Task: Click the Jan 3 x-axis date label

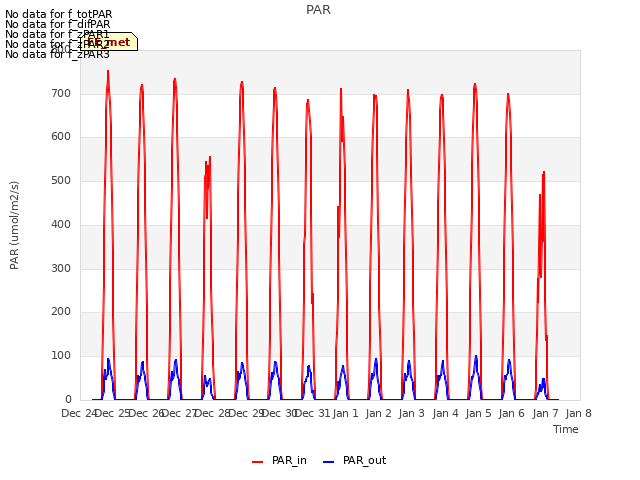Action: click(412, 413)
